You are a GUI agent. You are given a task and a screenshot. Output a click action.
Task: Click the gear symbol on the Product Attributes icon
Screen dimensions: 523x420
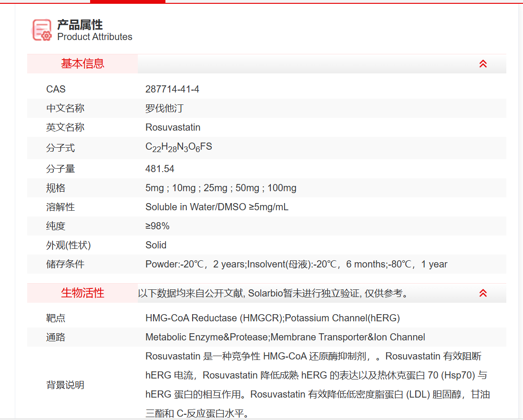click(47, 35)
